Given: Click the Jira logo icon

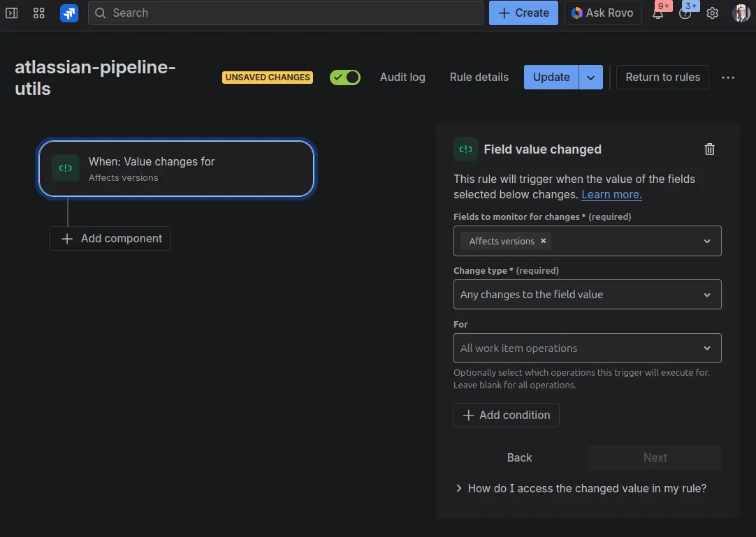Looking at the screenshot, I should click(69, 13).
